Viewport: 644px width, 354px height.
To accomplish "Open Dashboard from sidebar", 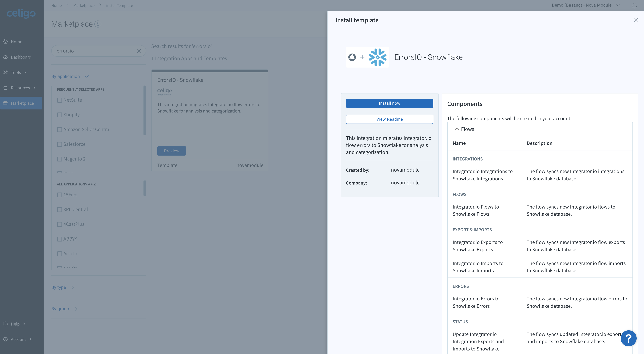I will click(x=21, y=57).
